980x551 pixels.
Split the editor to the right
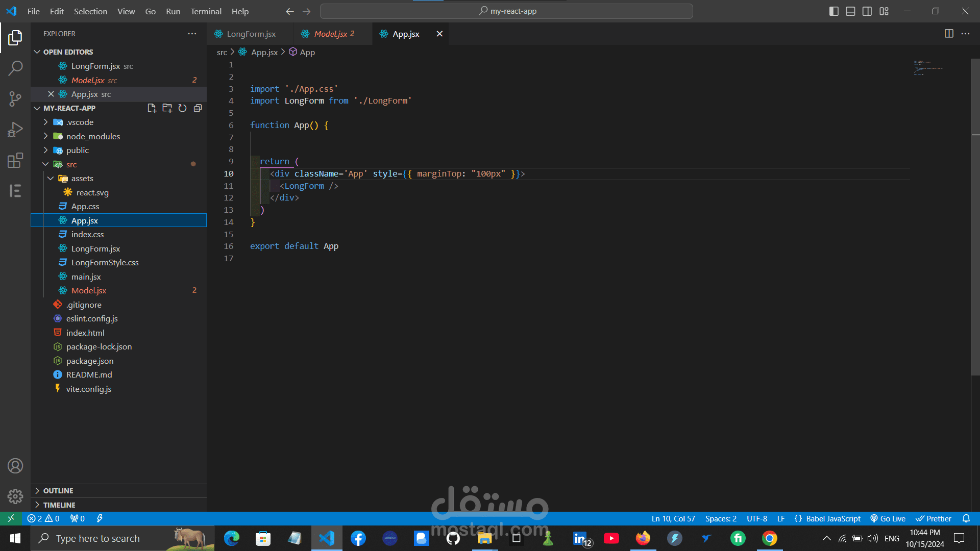point(949,34)
